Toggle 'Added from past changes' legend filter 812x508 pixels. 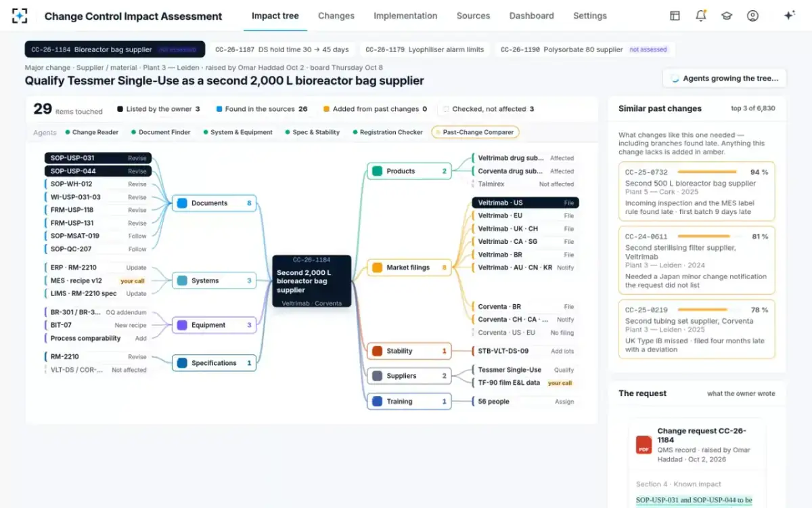[375, 109]
